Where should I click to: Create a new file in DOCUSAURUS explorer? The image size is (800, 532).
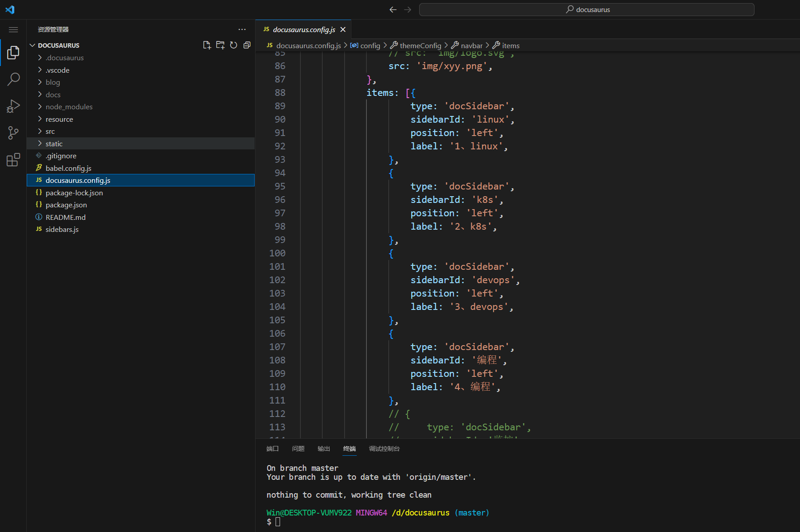point(207,45)
